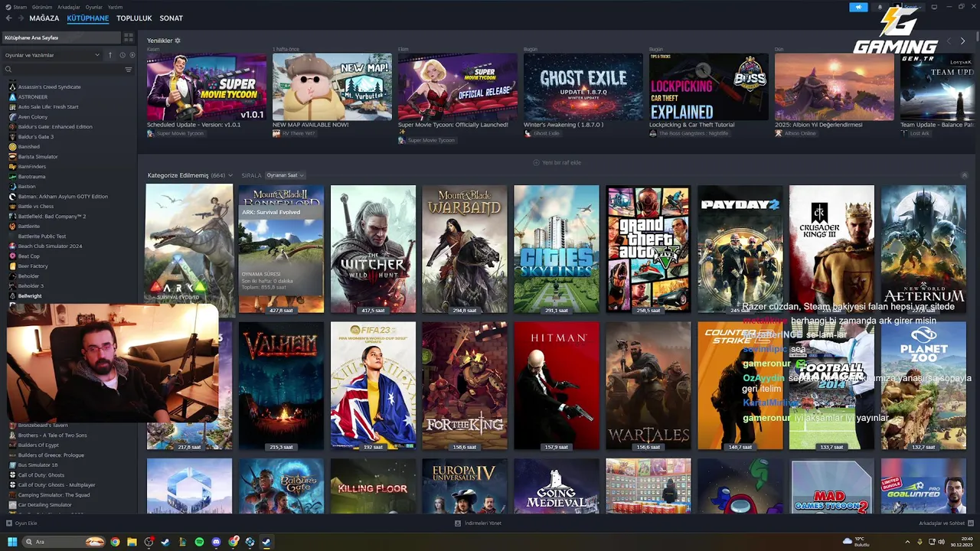Viewport: 980px width, 551px height.
Task: Open the advanced filter icon beside search
Action: [129, 70]
